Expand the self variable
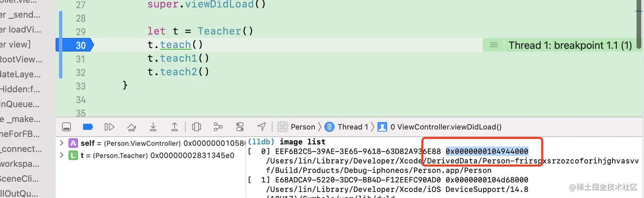The width and height of the screenshot is (644, 198). 61,143
